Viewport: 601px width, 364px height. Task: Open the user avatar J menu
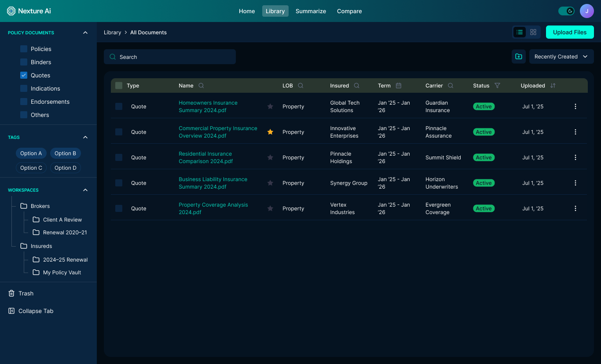(x=587, y=11)
